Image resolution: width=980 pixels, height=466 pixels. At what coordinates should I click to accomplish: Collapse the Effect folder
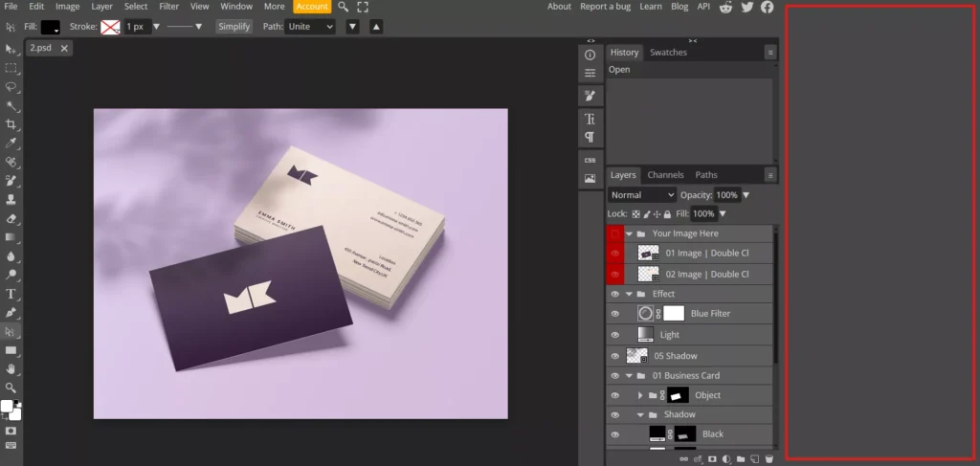point(630,294)
